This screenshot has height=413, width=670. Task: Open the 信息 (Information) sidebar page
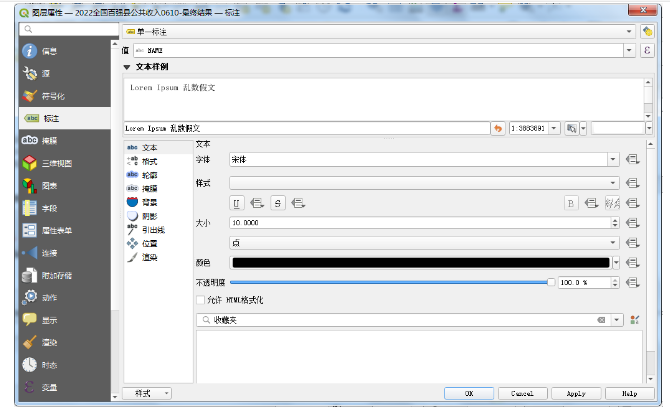pyautogui.click(x=65, y=51)
